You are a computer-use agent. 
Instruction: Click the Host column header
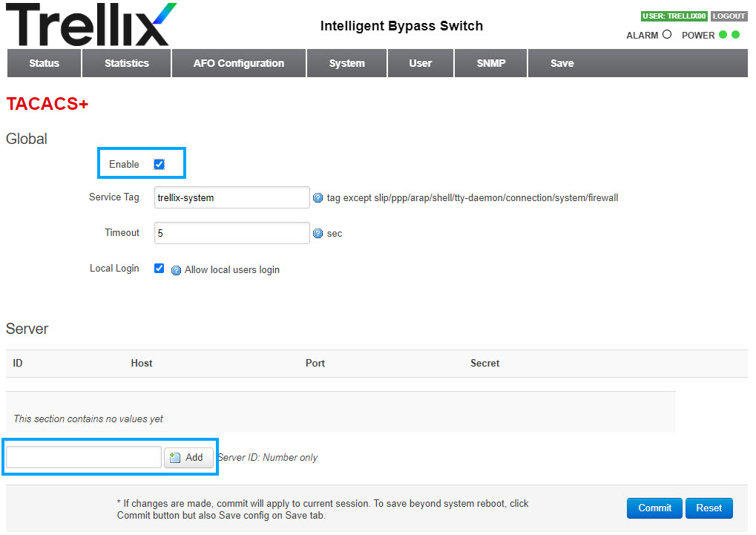[142, 364]
